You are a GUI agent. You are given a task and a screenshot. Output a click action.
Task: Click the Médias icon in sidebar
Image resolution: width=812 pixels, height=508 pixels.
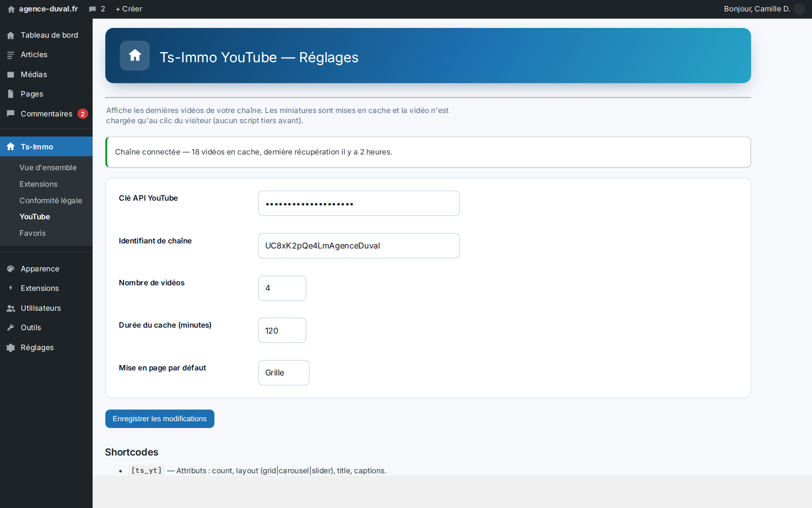[11, 75]
